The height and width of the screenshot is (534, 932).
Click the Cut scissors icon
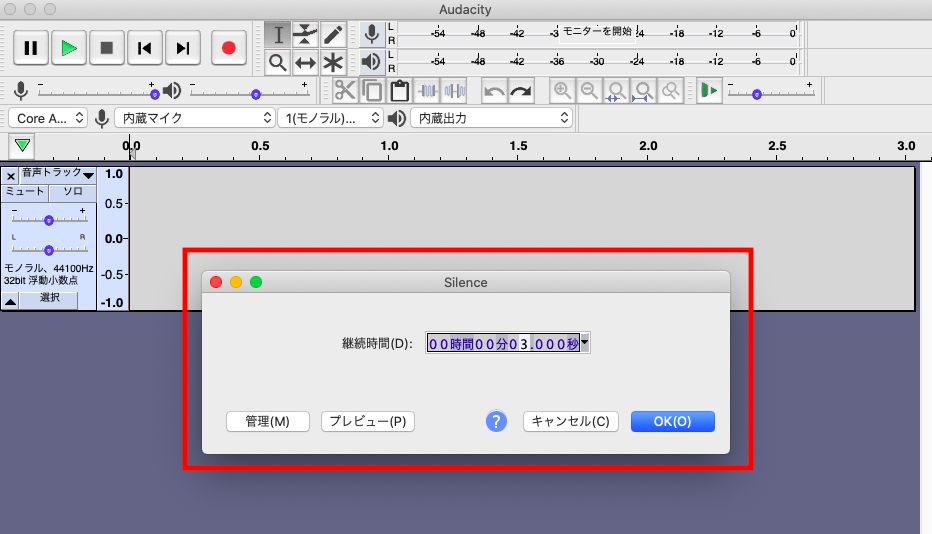(345, 91)
